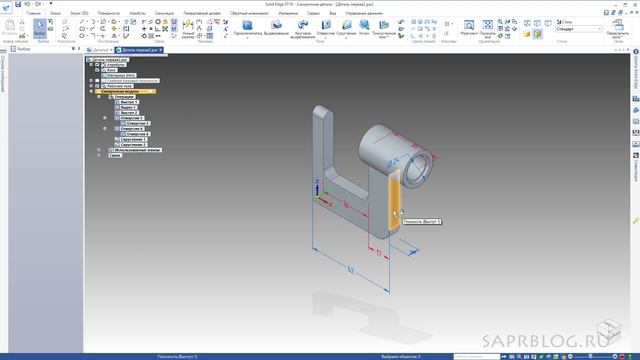Toggle unchecked box for base planes row

pyautogui.click(x=97, y=81)
